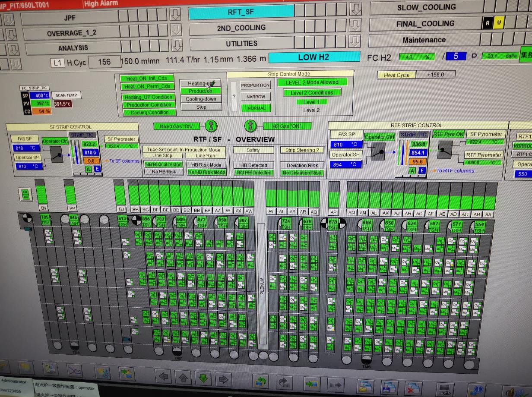Screen dimensions: 532x397
Task: Click the LOW H2 button
Action: 314,57
